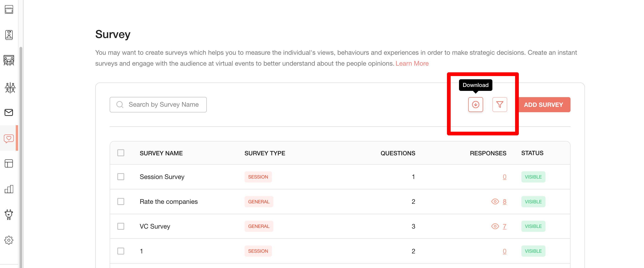The height and width of the screenshot is (268, 644).
Task: Click the search magnifier icon
Action: [x=120, y=105]
